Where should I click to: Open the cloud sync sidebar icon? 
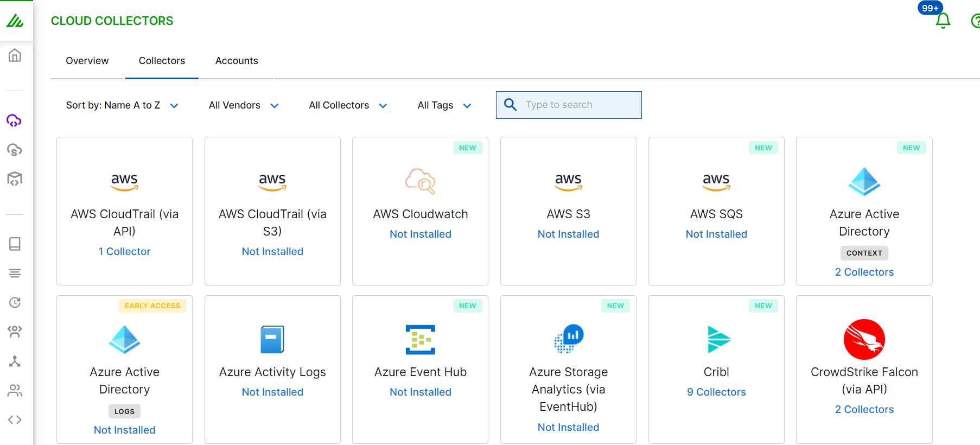point(15,150)
